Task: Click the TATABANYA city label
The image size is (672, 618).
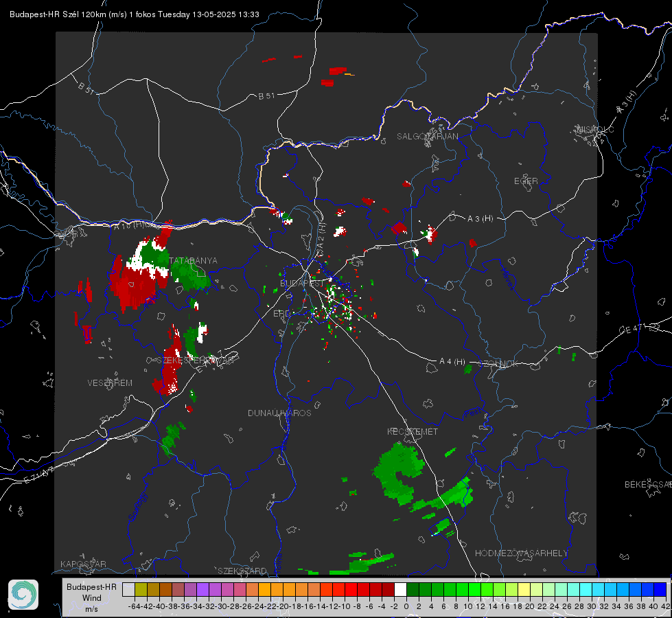Action: pyautogui.click(x=194, y=261)
